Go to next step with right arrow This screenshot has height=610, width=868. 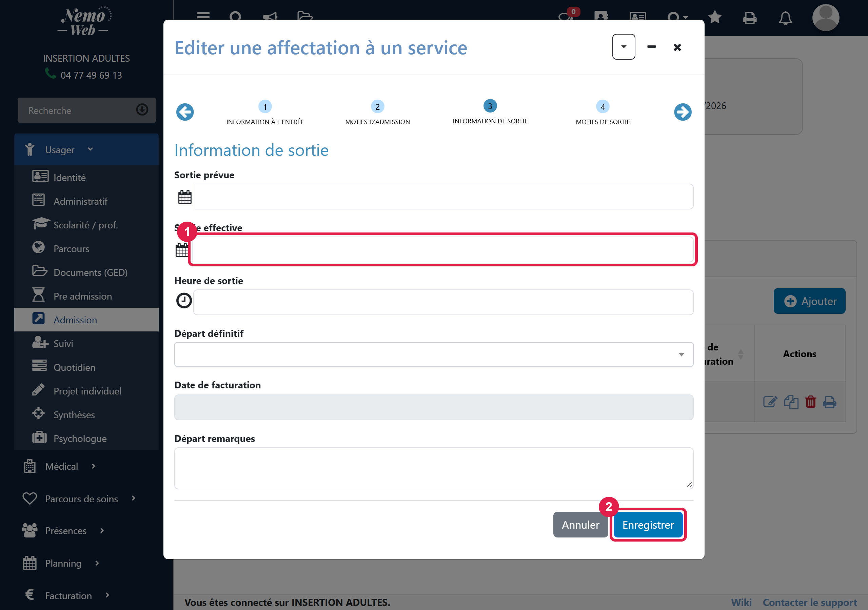(683, 112)
